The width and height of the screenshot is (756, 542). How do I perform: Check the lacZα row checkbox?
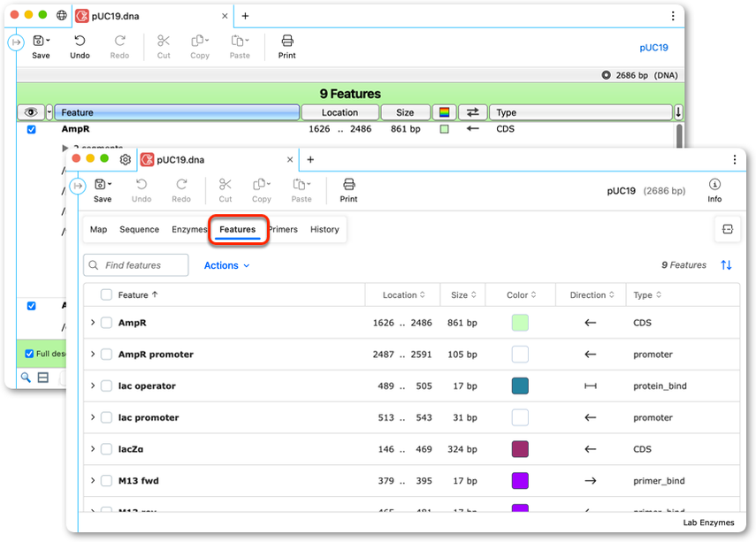[x=106, y=449]
